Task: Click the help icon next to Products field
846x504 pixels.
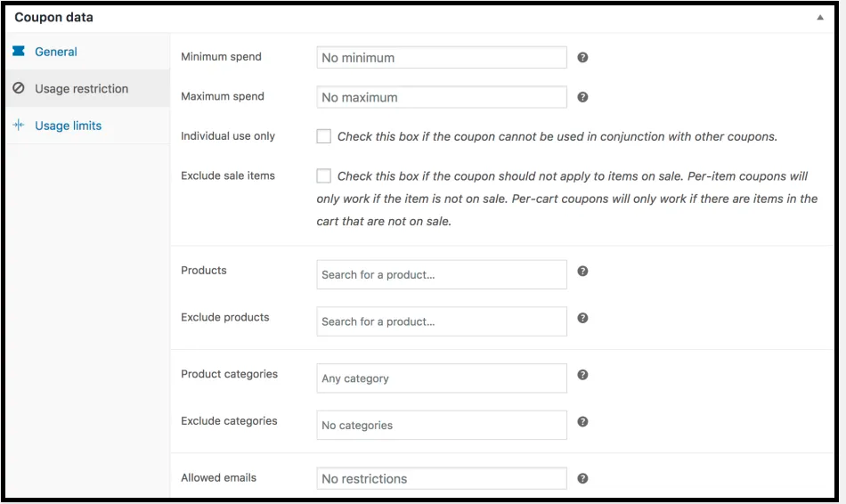Action: click(582, 271)
